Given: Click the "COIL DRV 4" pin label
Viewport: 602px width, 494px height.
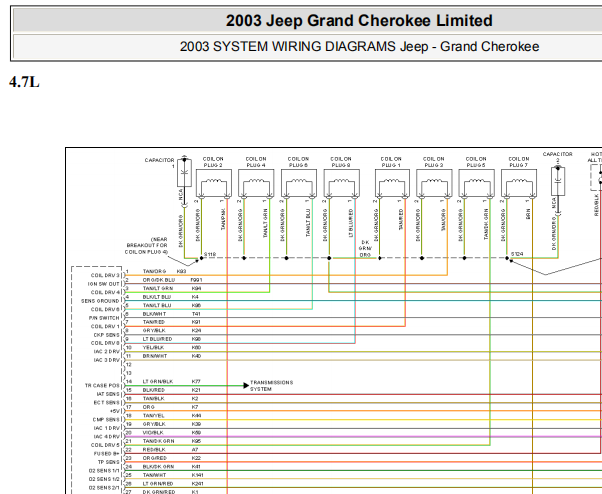Looking at the screenshot, I should point(106,292).
